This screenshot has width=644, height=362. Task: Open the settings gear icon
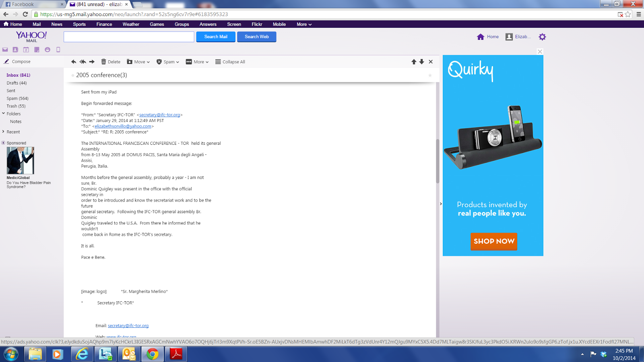pos(542,37)
